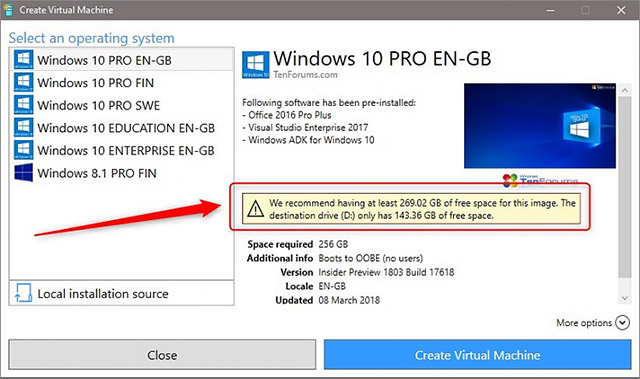Click the Locale EN-GB value
The image size is (640, 379).
332,286
